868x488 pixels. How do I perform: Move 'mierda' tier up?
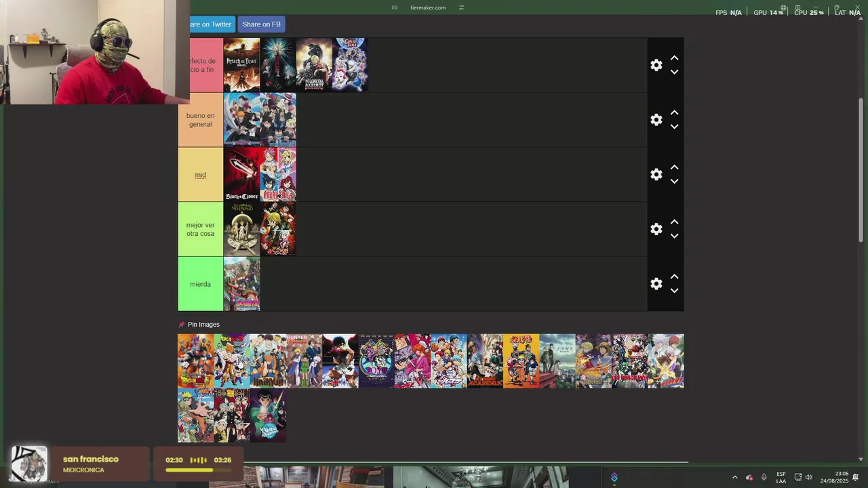click(x=674, y=277)
